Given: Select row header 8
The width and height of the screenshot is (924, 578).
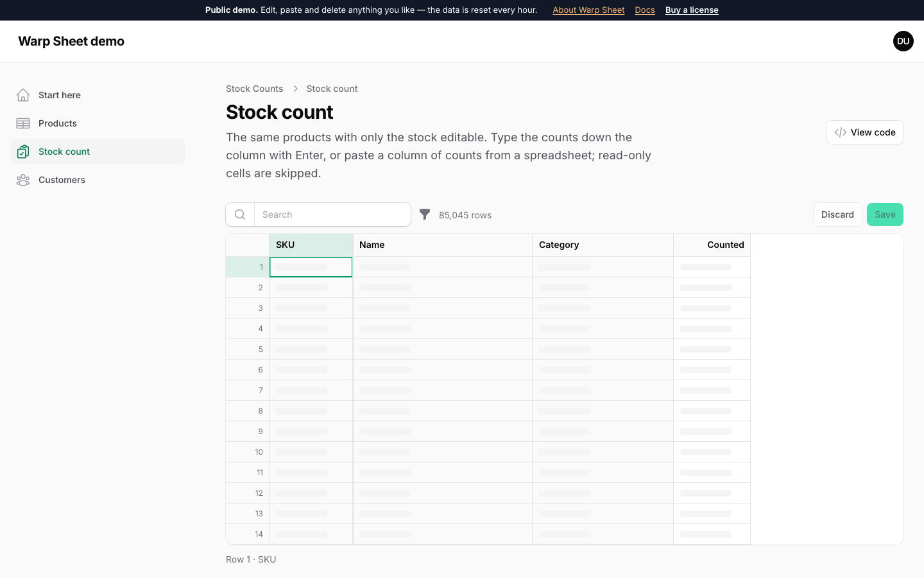Looking at the screenshot, I should 248,411.
